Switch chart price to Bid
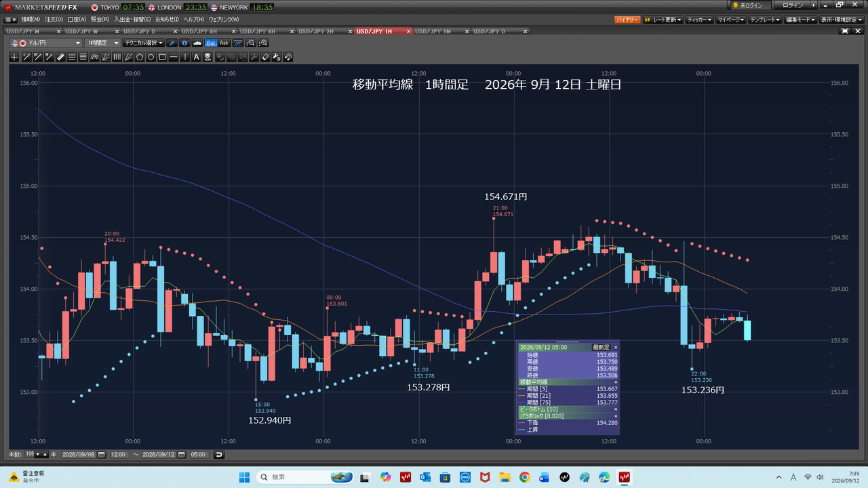This screenshot has height=488, width=868. [211, 43]
